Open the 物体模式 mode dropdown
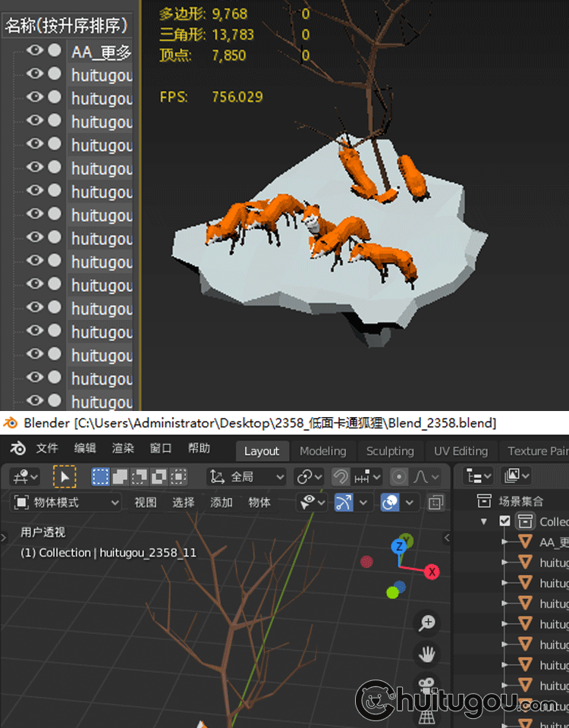The height and width of the screenshot is (728, 569). 67,502
